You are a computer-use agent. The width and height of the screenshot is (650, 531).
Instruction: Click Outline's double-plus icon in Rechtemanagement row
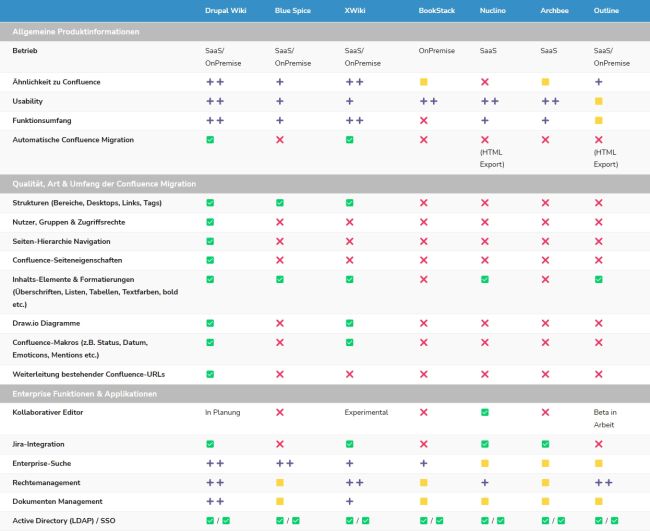point(604,483)
